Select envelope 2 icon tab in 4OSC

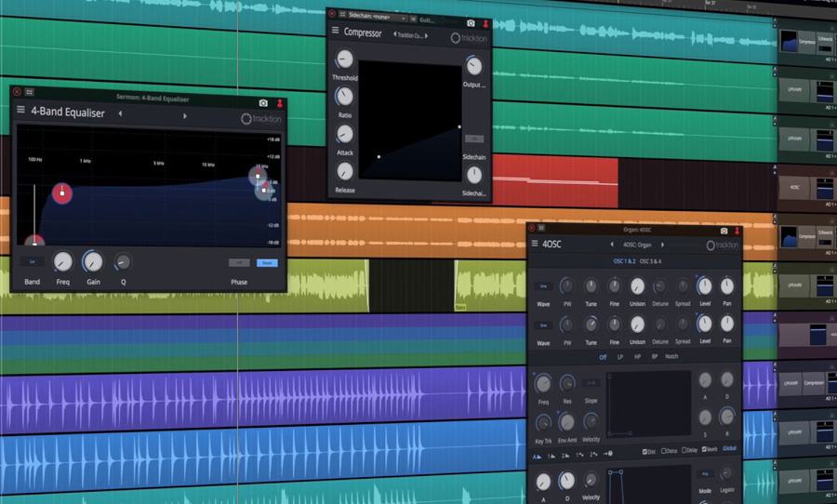point(565,456)
